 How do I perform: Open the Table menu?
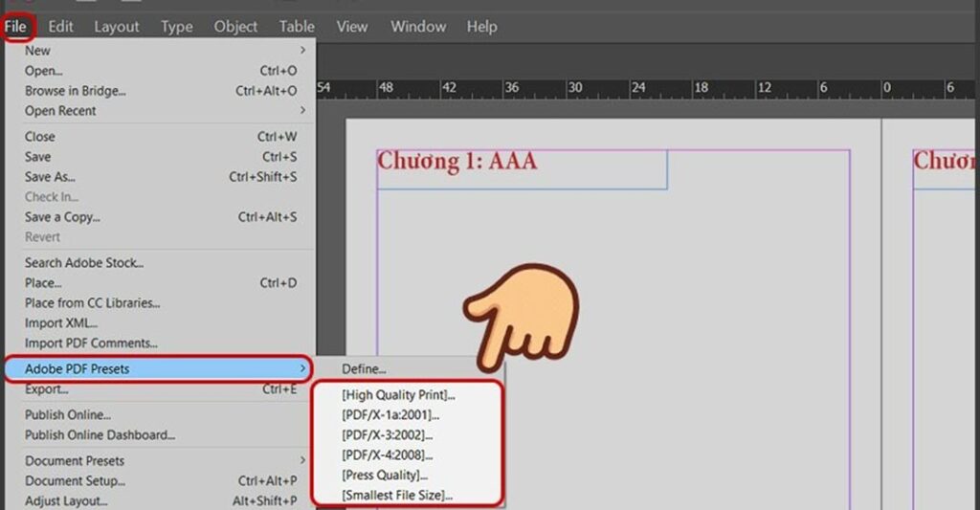click(x=297, y=27)
